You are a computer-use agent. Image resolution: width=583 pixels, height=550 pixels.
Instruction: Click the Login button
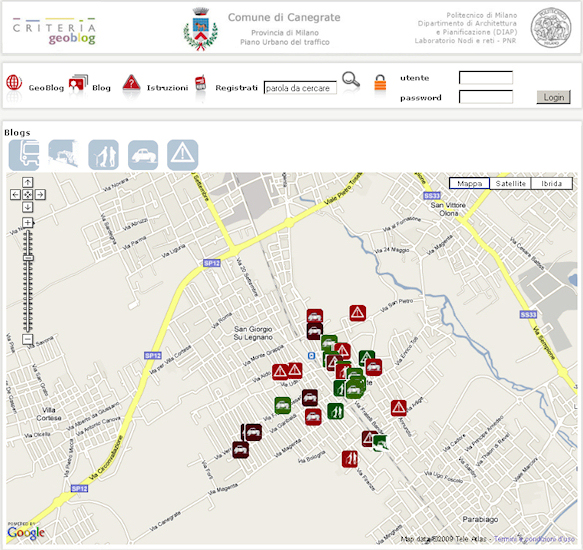554,97
